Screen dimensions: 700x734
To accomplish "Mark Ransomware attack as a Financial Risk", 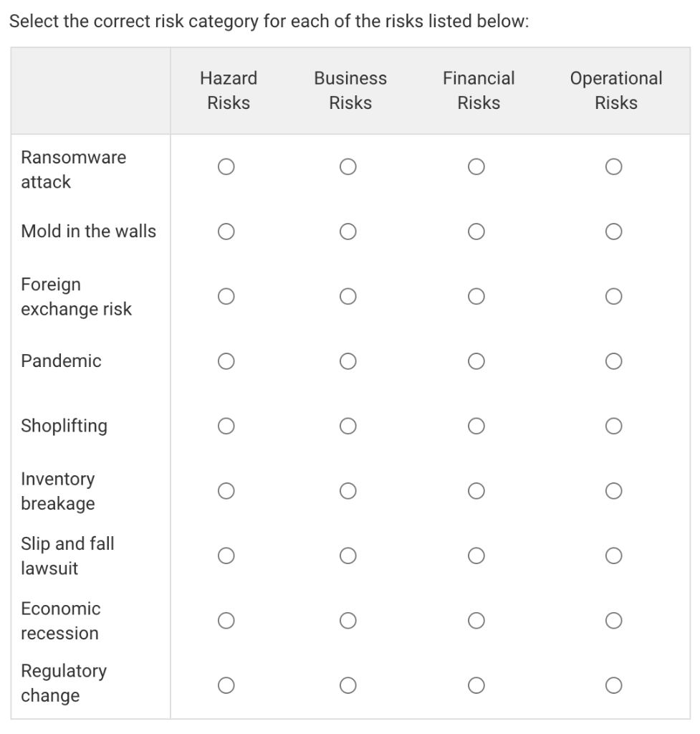I will [x=476, y=166].
